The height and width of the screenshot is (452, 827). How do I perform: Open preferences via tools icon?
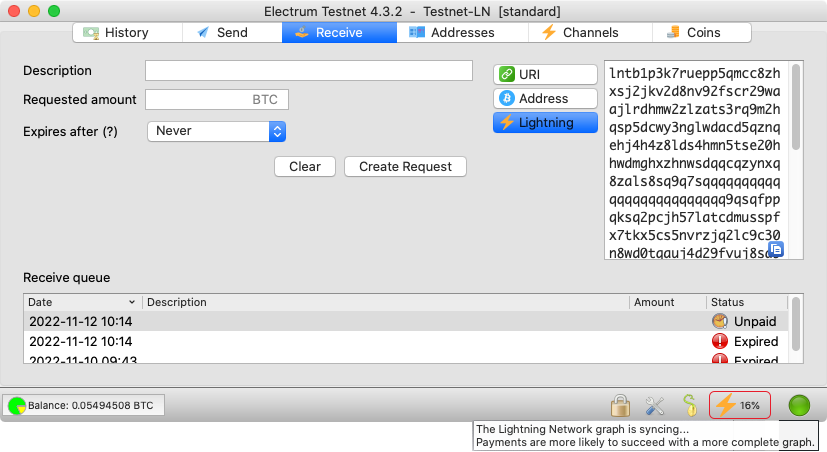click(x=655, y=406)
